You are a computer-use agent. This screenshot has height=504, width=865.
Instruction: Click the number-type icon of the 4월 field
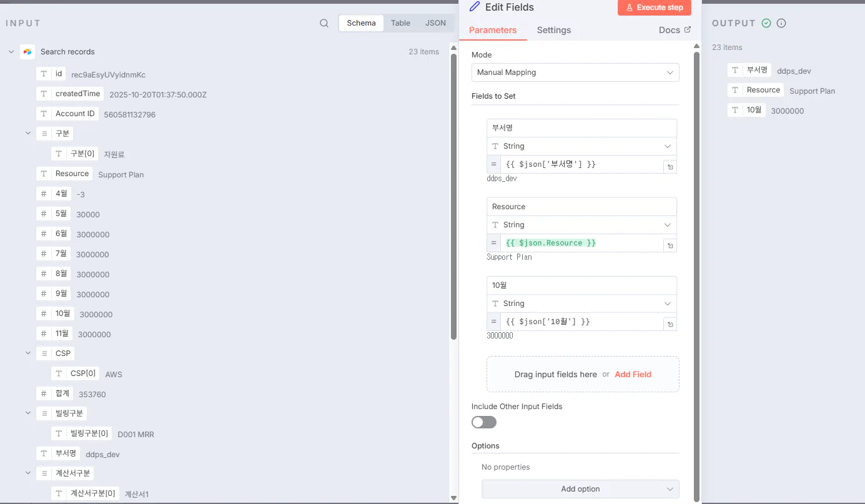coord(44,194)
